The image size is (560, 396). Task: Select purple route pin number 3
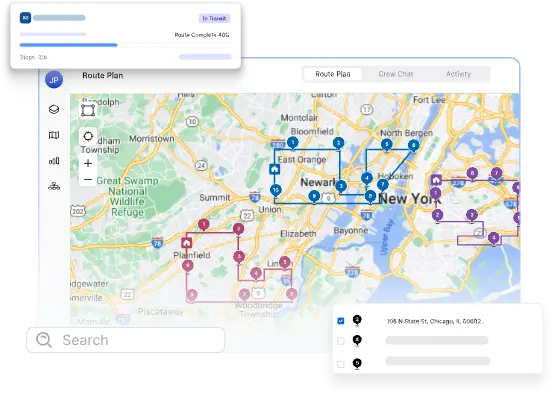pyautogui.click(x=472, y=215)
